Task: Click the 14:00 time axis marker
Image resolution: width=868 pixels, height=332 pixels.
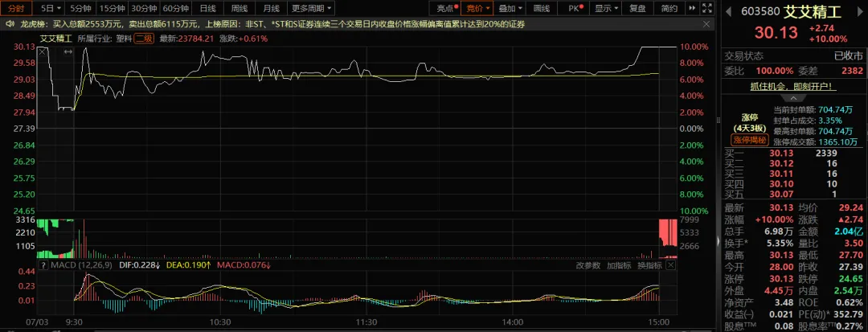Action: pos(513,322)
